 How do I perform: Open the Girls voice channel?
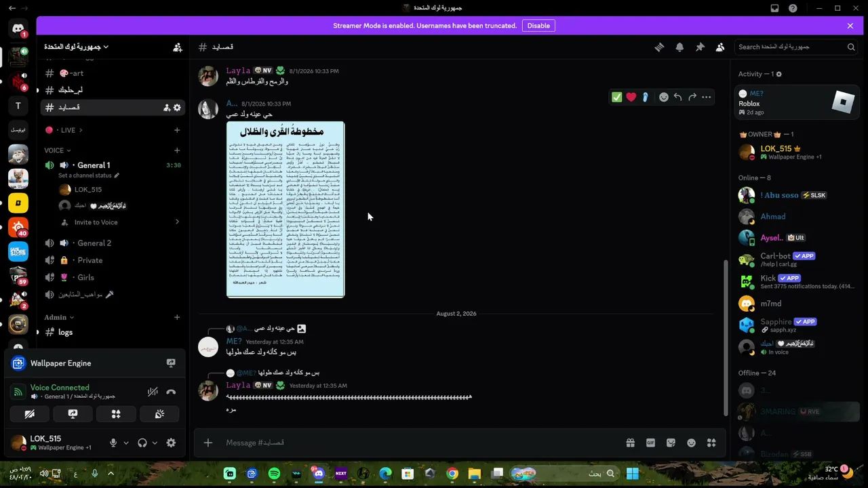point(113,277)
